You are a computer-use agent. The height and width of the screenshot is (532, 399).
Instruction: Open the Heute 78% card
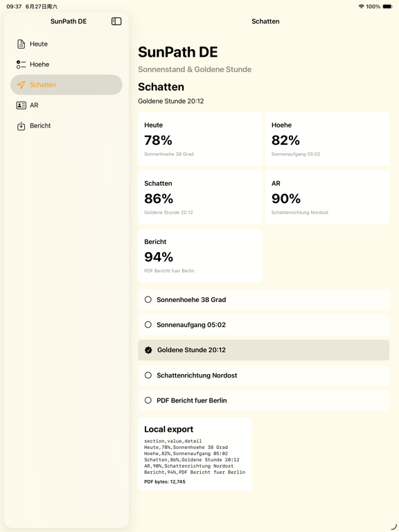pyautogui.click(x=200, y=139)
